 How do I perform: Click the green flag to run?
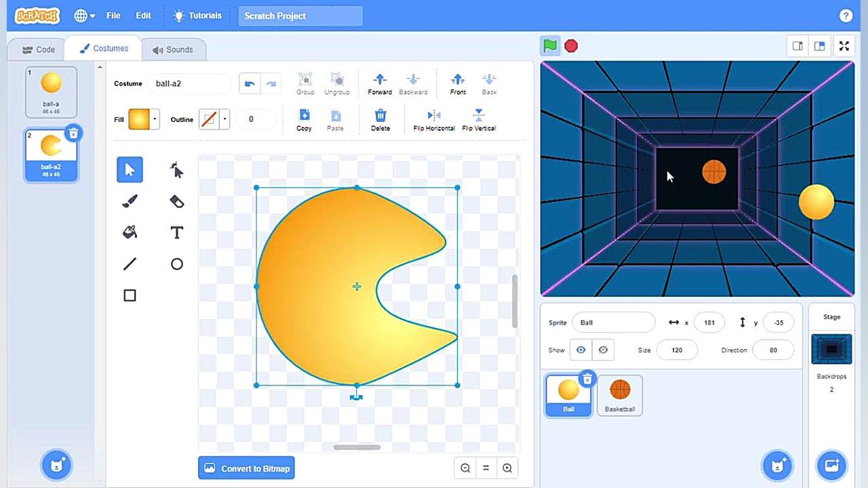pyautogui.click(x=550, y=45)
